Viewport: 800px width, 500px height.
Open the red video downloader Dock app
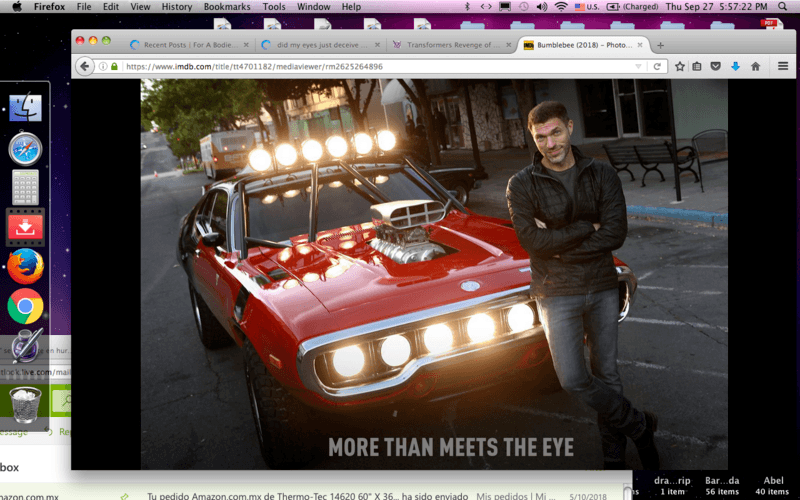pyautogui.click(x=25, y=228)
